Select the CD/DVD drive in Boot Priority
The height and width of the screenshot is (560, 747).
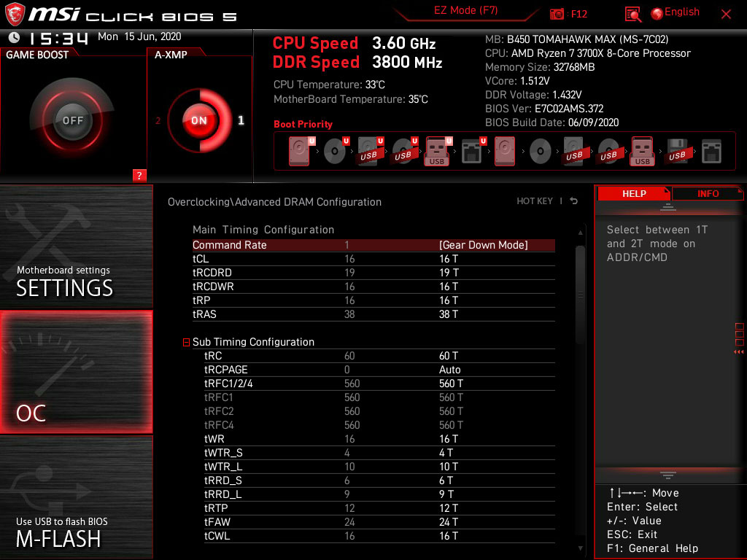click(x=336, y=151)
